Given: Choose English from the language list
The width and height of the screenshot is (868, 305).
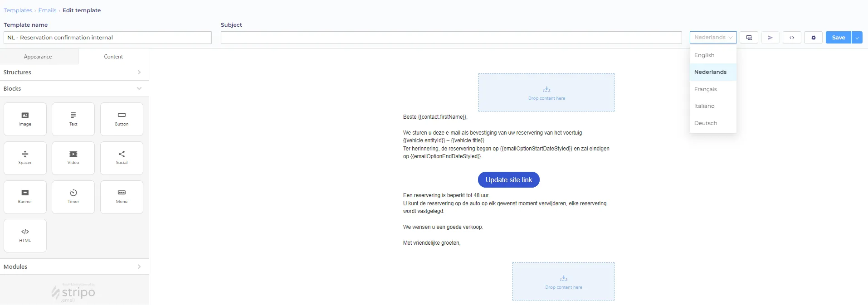Looking at the screenshot, I should (x=713, y=55).
